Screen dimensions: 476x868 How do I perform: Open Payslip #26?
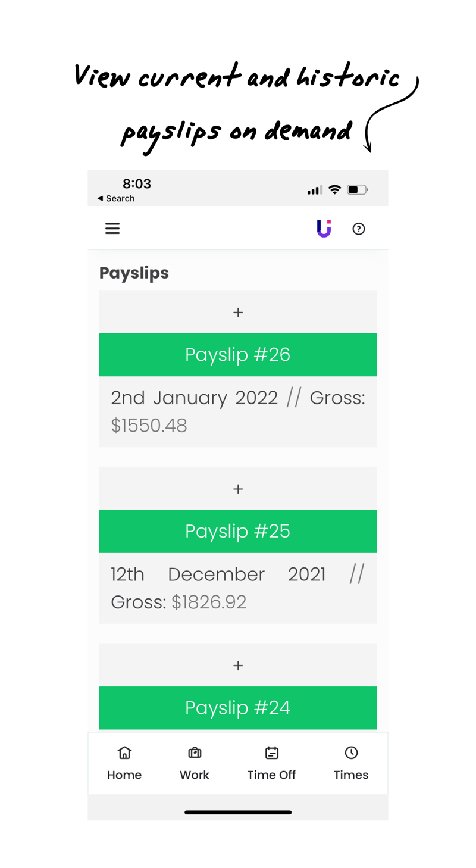tap(237, 354)
